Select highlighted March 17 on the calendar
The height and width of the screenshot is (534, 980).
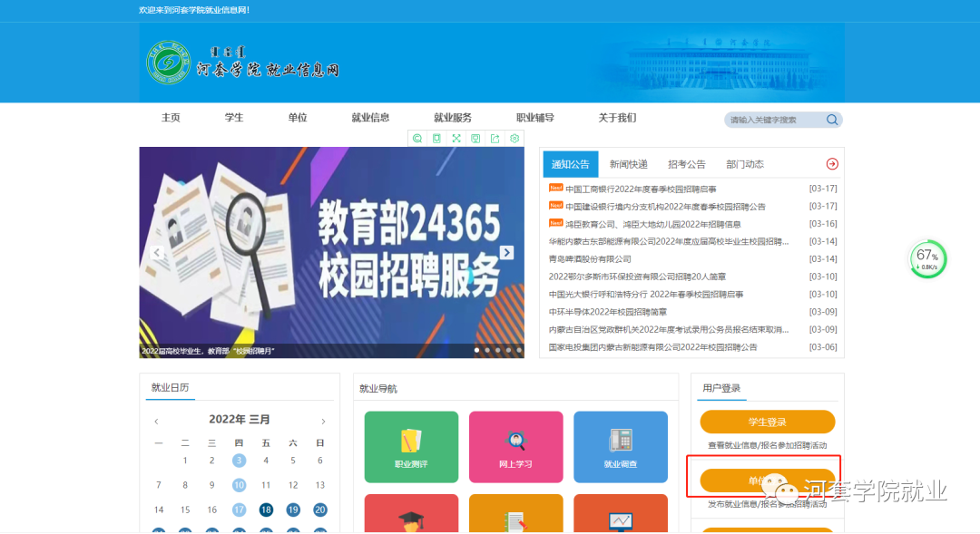239,510
